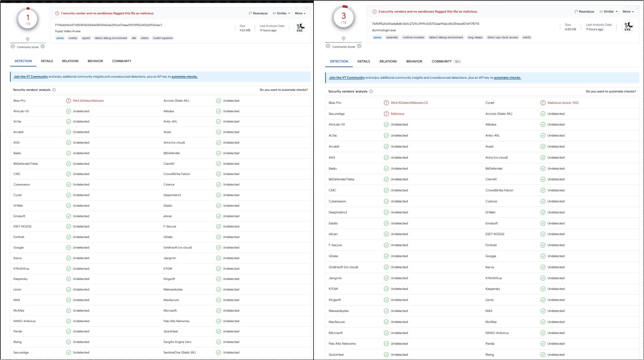Viewport: 644px width, 360px height.
Task: Click the 'direct-cpu-clock-access' tag
Action: click(x=502, y=37)
